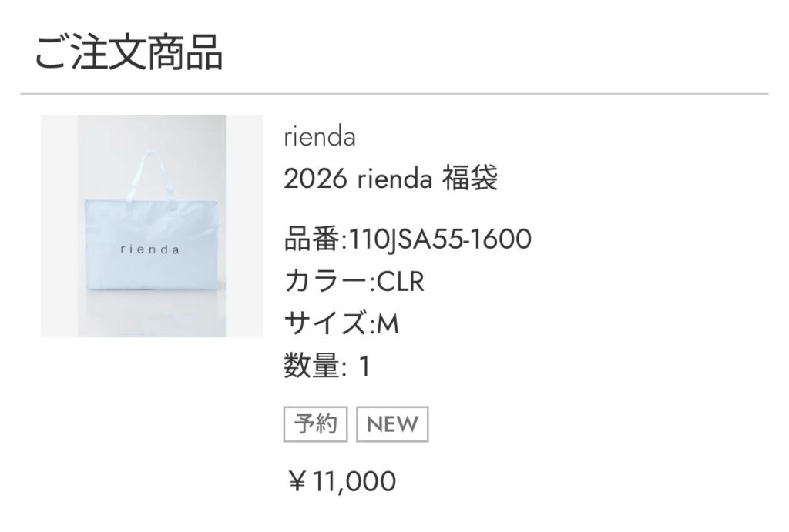The image size is (789, 532).
Task: Select the color value CLR
Action: (x=400, y=283)
